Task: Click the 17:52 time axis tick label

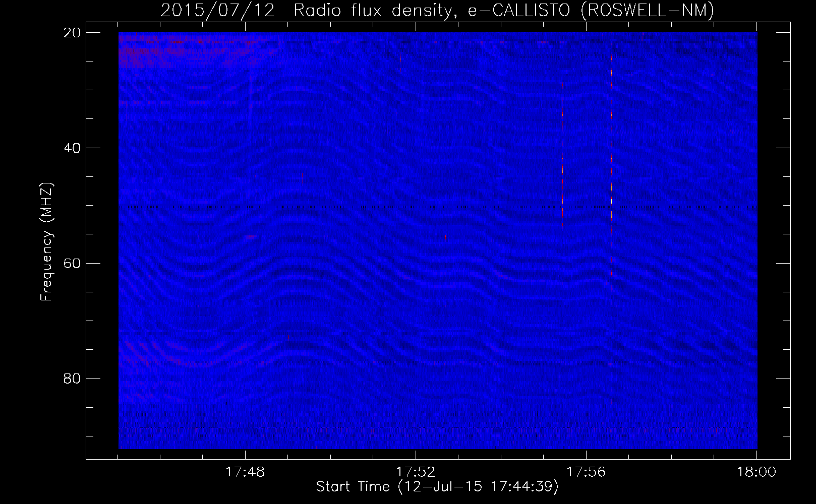Action: pos(416,472)
